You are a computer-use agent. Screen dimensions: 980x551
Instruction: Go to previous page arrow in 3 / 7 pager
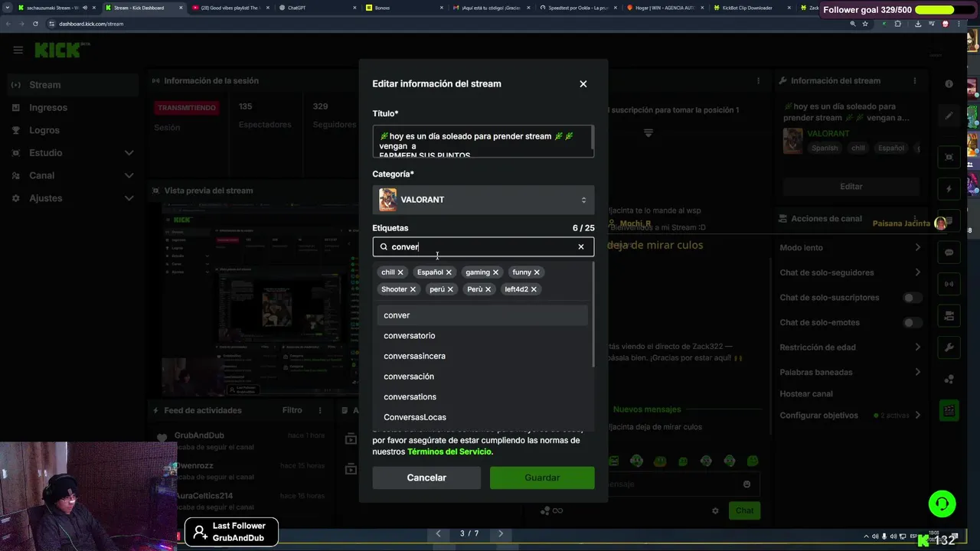(438, 533)
